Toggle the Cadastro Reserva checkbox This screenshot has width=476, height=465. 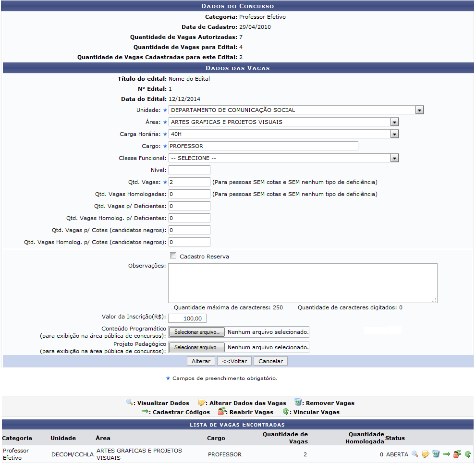click(173, 256)
